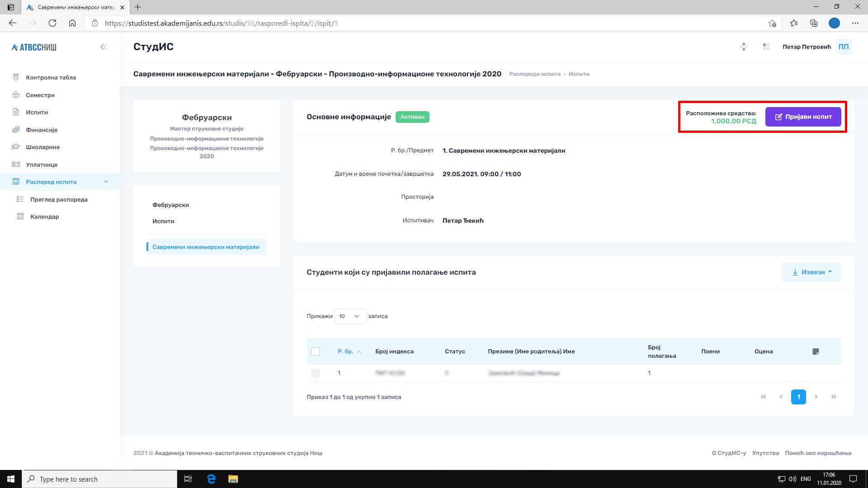Toggle the checkbox in row 1

[x=316, y=373]
